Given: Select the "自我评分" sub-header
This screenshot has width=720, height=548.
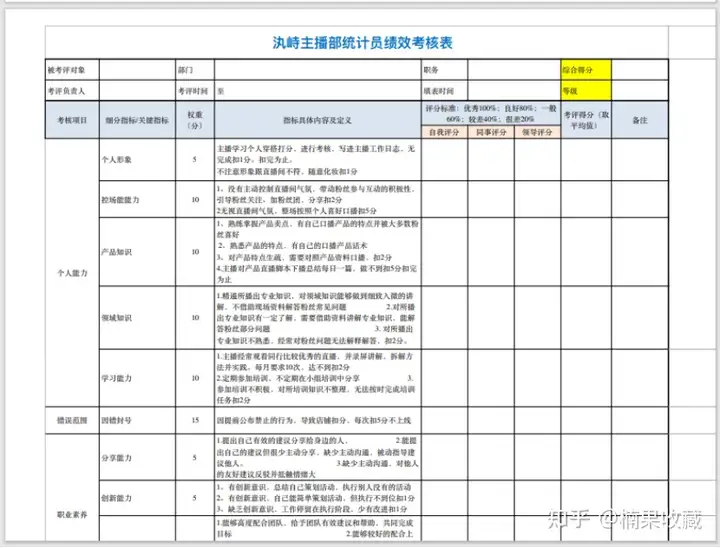Looking at the screenshot, I should (x=444, y=132).
